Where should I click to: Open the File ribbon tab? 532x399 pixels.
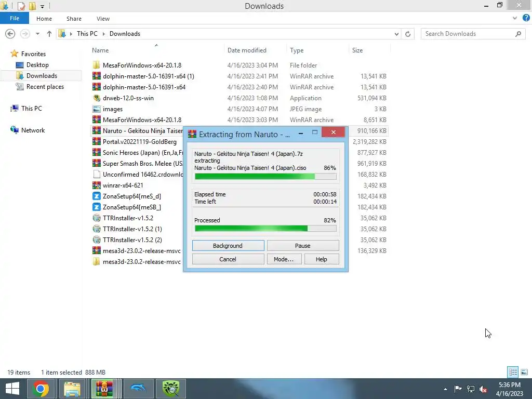pyautogui.click(x=15, y=18)
